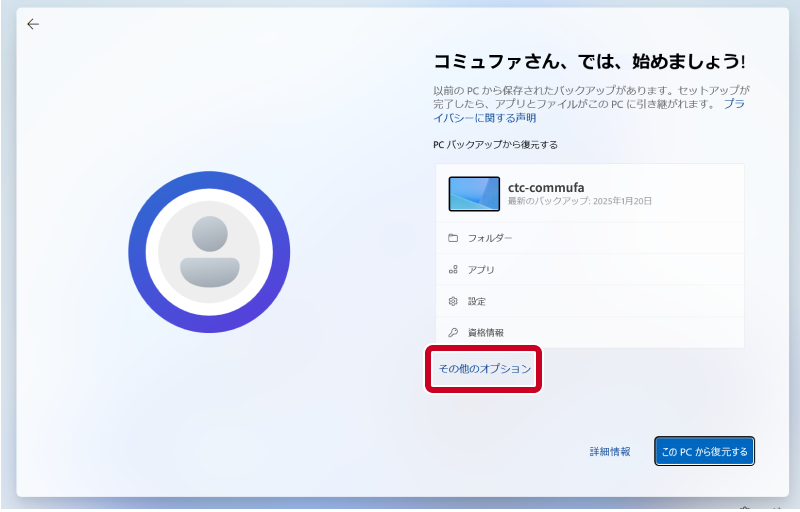Image resolution: width=800 pixels, height=512 pixels.
Task: Click この PC から復元する button
Action: [704, 451]
